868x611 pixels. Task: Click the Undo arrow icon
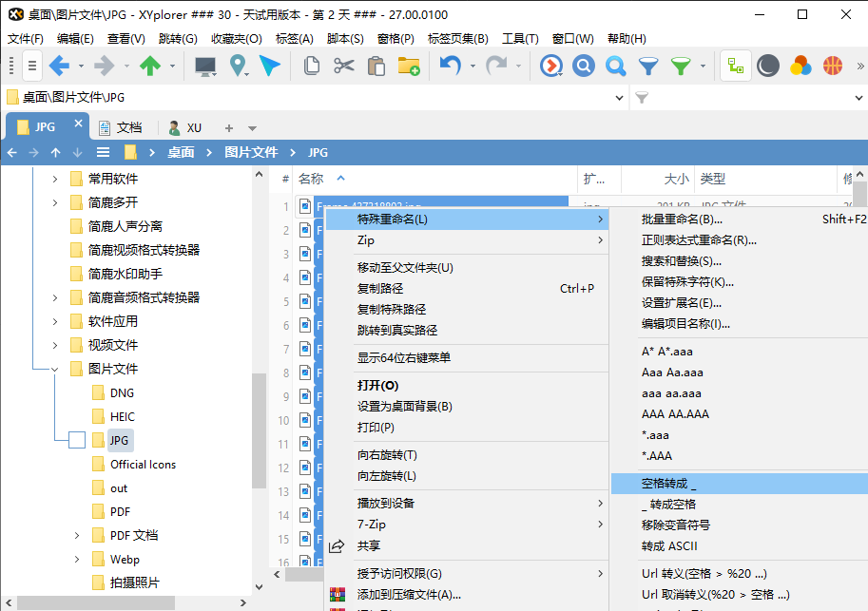click(x=450, y=66)
